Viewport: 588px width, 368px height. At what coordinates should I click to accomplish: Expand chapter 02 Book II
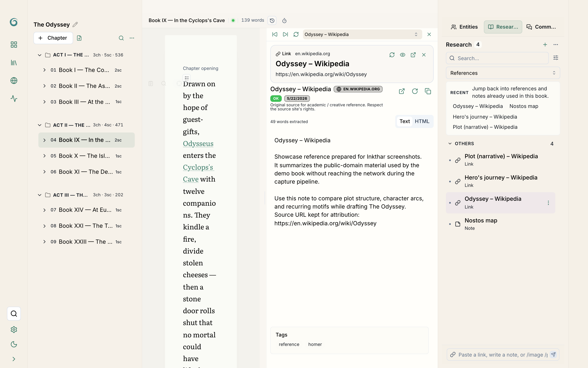coord(45,86)
